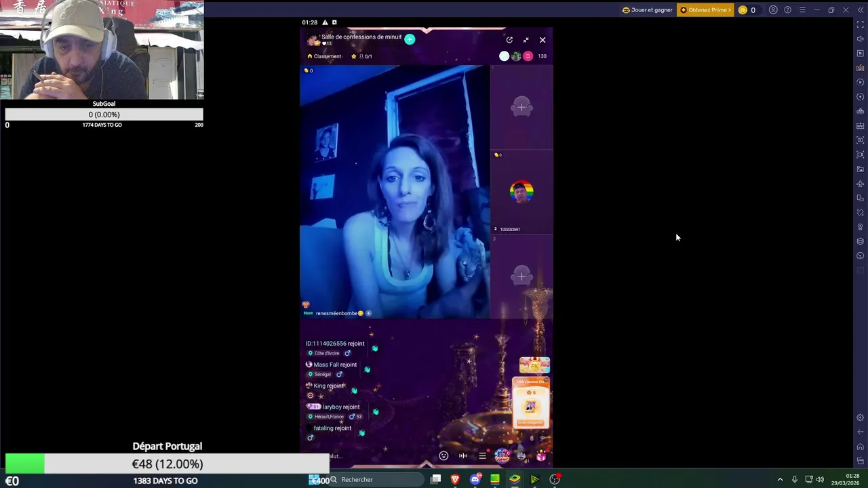Open emulator settings gear in sidebar
868x488 pixels.
pos(861,418)
